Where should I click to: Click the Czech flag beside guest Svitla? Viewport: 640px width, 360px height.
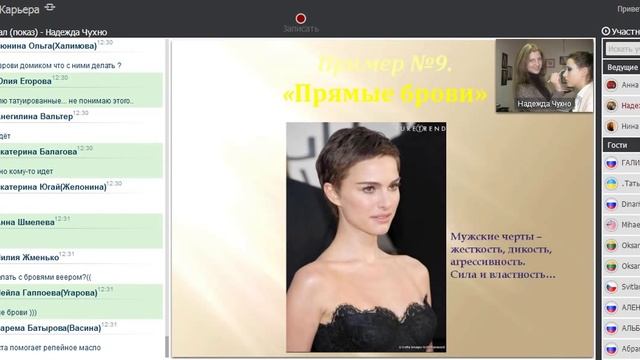(x=611, y=287)
